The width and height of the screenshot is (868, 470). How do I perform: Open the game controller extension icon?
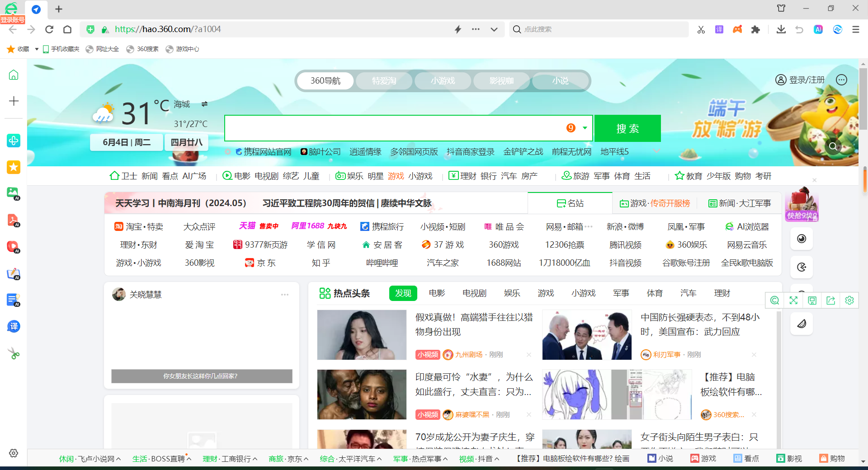click(x=737, y=29)
